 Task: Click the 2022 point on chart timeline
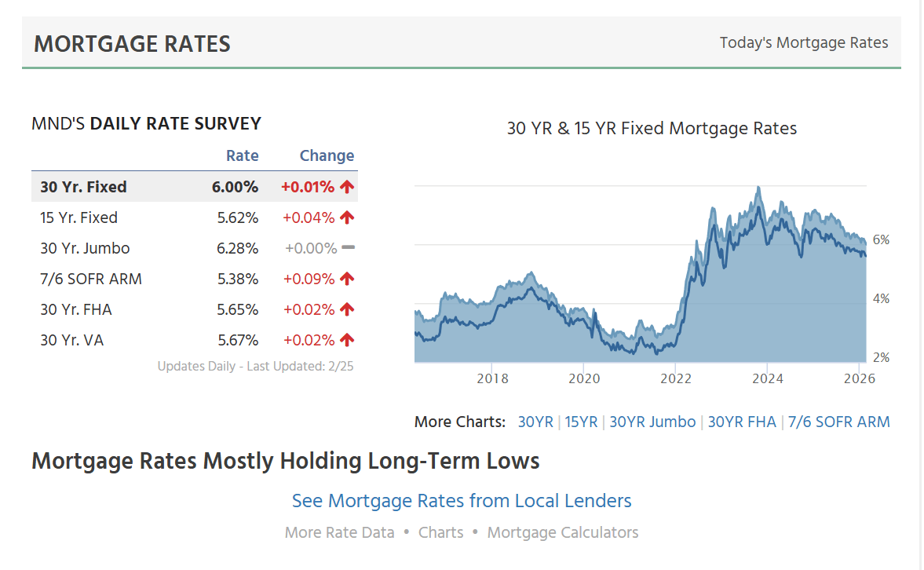pos(676,378)
